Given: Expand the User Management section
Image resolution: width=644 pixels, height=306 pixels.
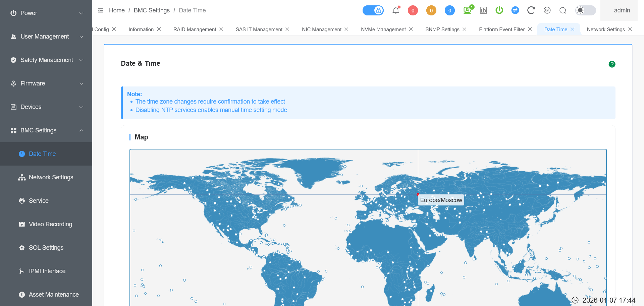Looking at the screenshot, I should [x=46, y=37].
